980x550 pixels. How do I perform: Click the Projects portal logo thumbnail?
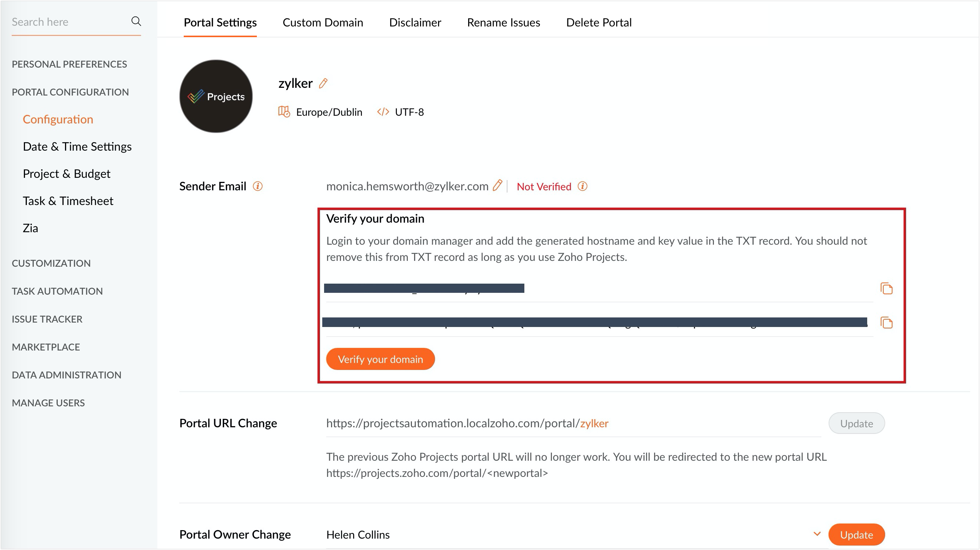[x=216, y=96]
